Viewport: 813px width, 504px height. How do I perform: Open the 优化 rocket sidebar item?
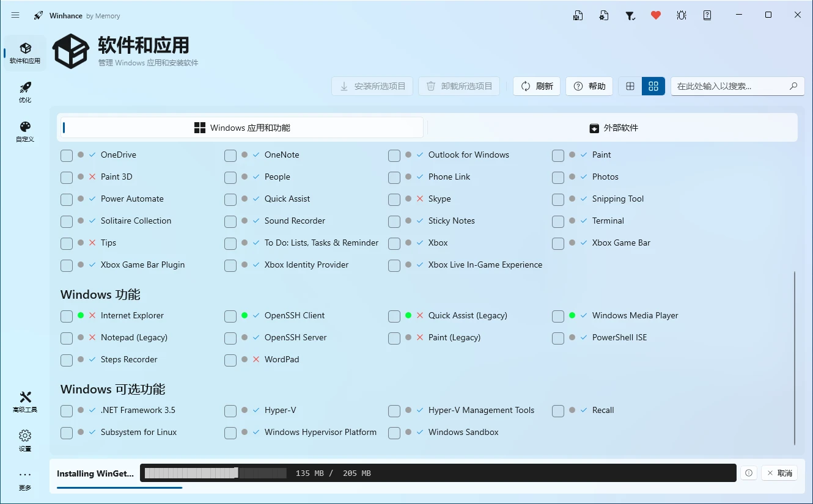pyautogui.click(x=25, y=92)
